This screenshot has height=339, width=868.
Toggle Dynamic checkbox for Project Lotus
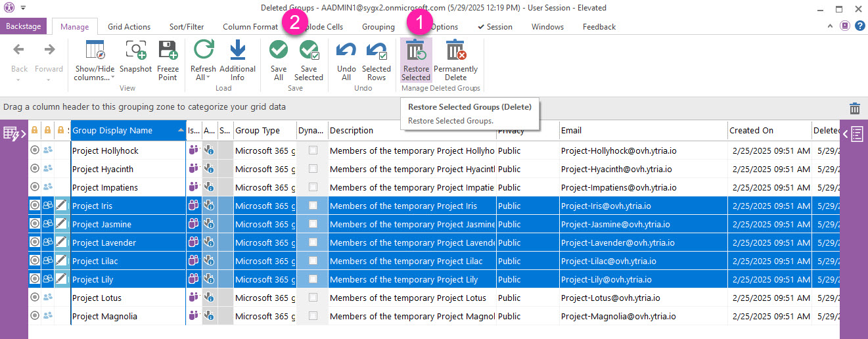point(313,298)
